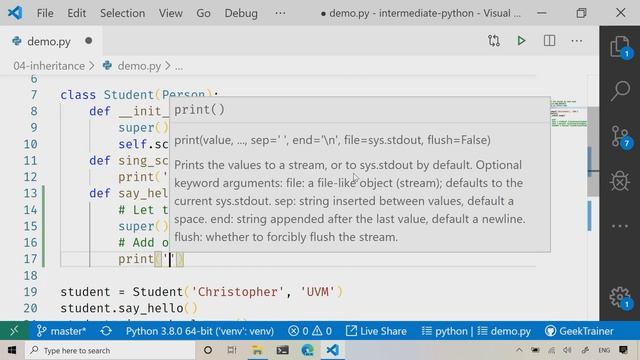Open the Search view in activity bar

[x=620, y=91]
